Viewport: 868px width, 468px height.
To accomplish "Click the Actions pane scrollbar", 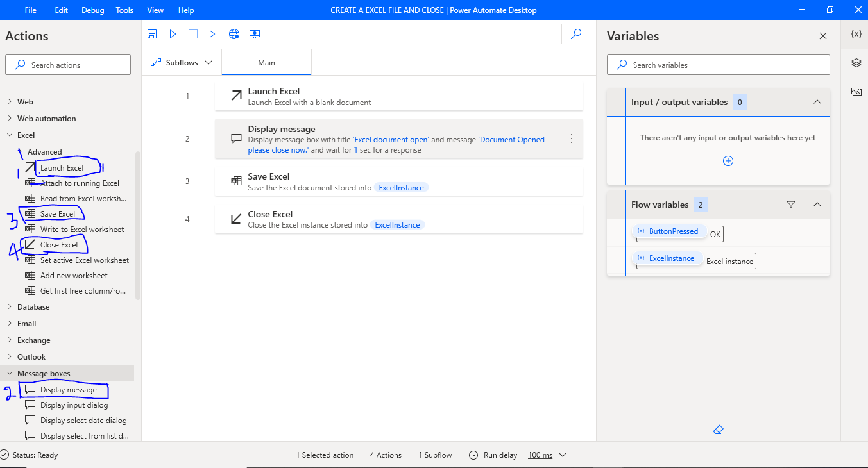I will (138, 225).
